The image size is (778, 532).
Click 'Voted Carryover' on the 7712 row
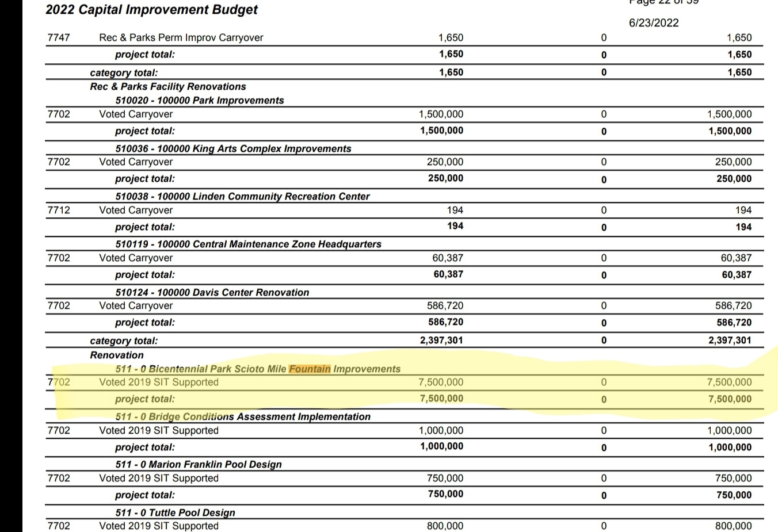136,210
